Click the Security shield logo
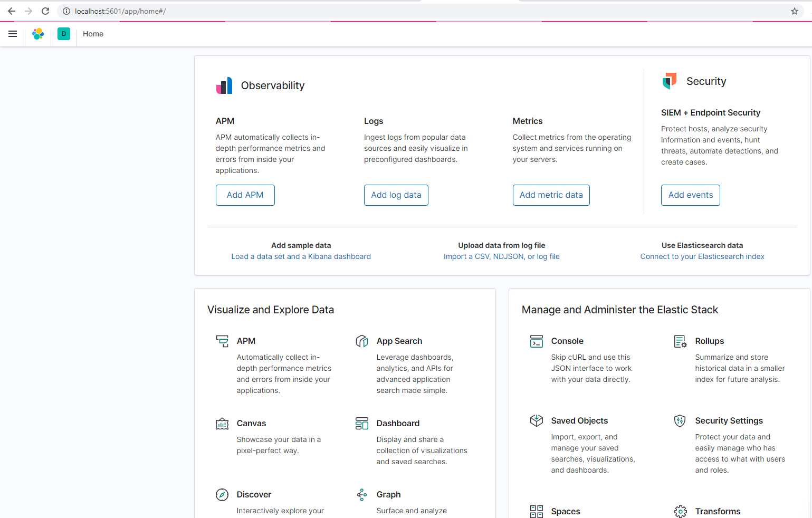 point(670,81)
